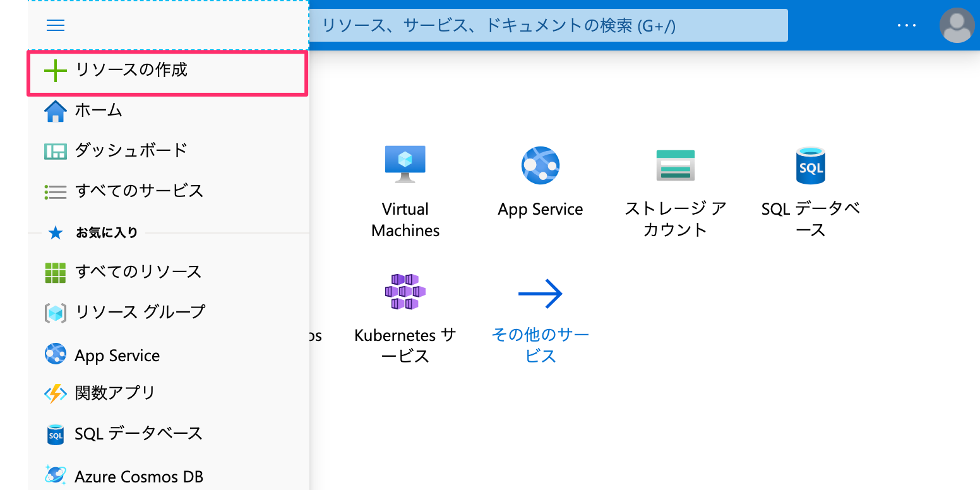Click the Kubernetes service cubes icon
The width and height of the screenshot is (980, 490).
405,292
